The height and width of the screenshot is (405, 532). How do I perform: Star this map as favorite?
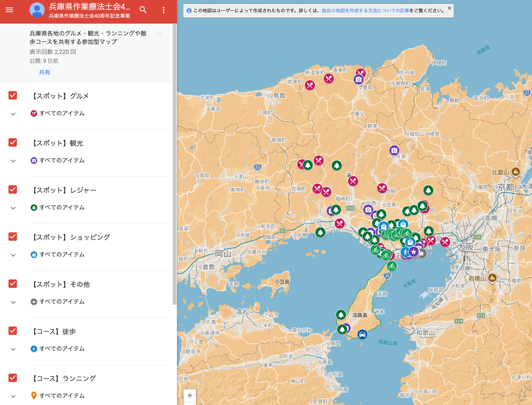pos(159,35)
